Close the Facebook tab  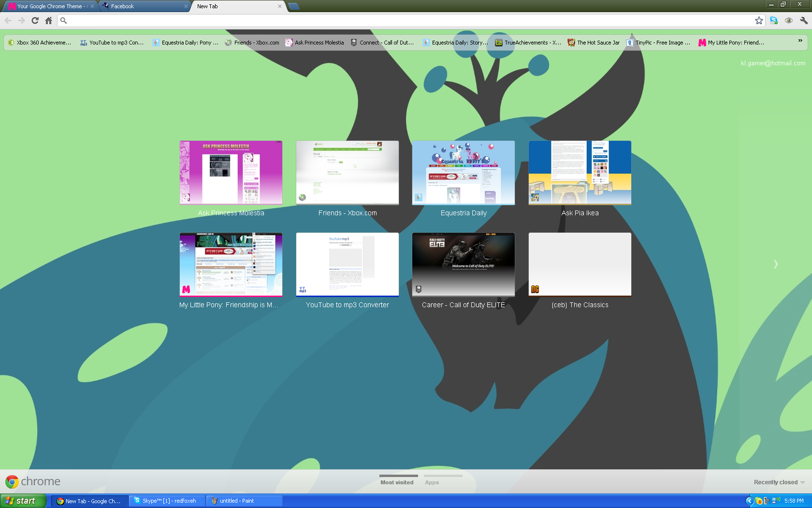186,6
